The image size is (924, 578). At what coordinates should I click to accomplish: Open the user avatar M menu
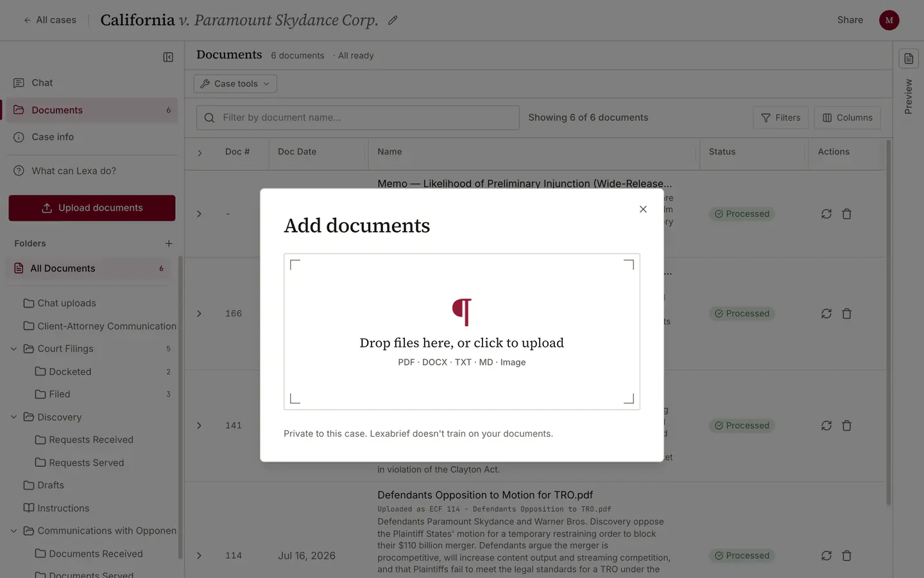click(889, 20)
